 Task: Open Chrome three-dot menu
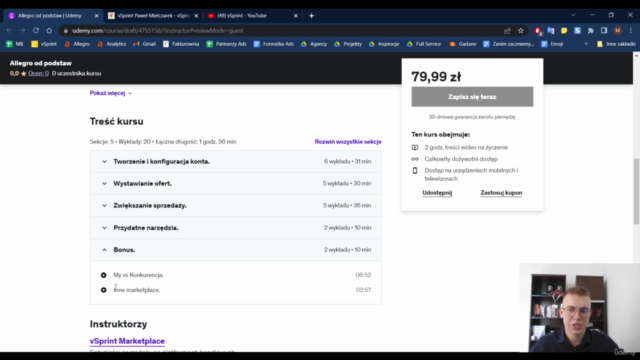[631, 31]
